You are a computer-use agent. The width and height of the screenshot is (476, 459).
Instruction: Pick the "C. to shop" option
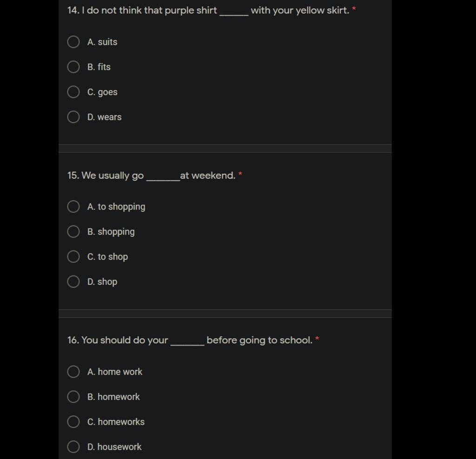[x=73, y=257]
